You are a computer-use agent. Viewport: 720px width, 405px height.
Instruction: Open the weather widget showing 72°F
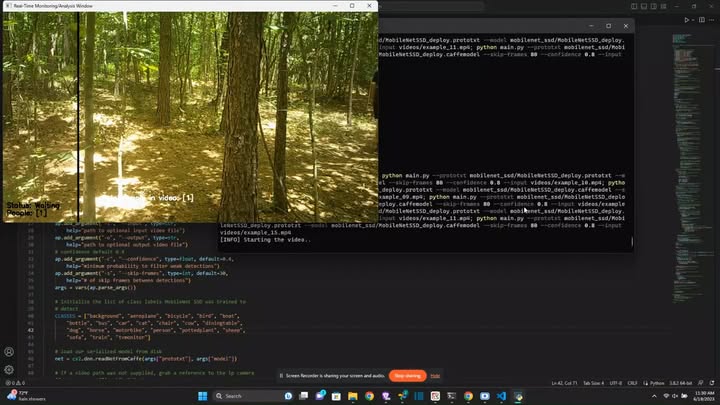26,396
